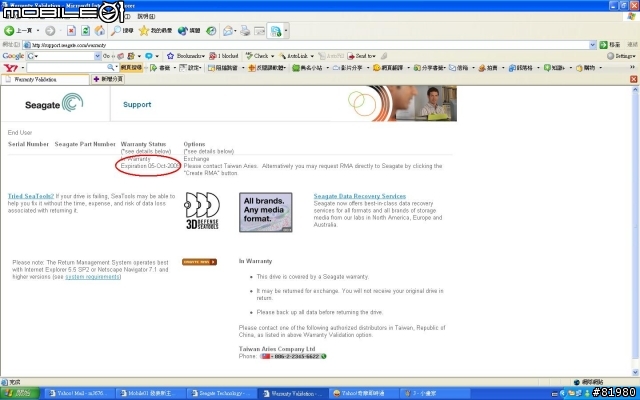Viewport: 640px width, 400px height.
Task: Click the vertical scrollbar down arrow
Action: 635,372
